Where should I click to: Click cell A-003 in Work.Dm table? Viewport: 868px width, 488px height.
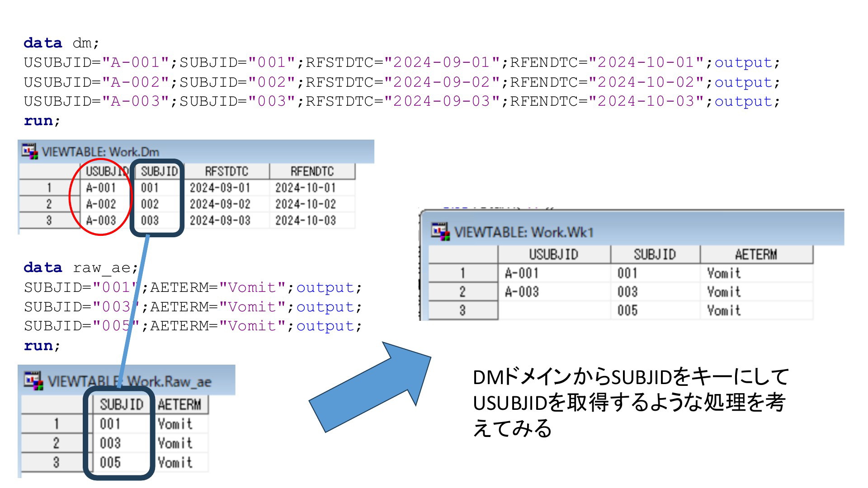pyautogui.click(x=107, y=220)
